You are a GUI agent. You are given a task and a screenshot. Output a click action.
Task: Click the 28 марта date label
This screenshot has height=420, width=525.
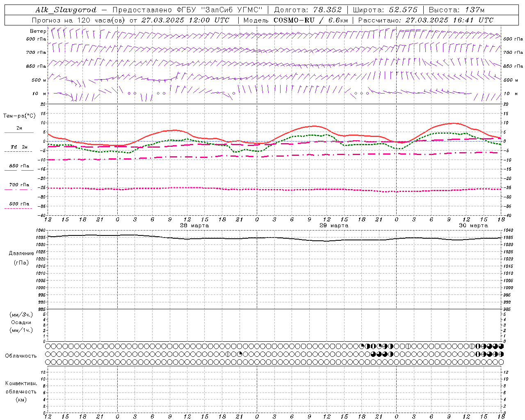[194, 226]
